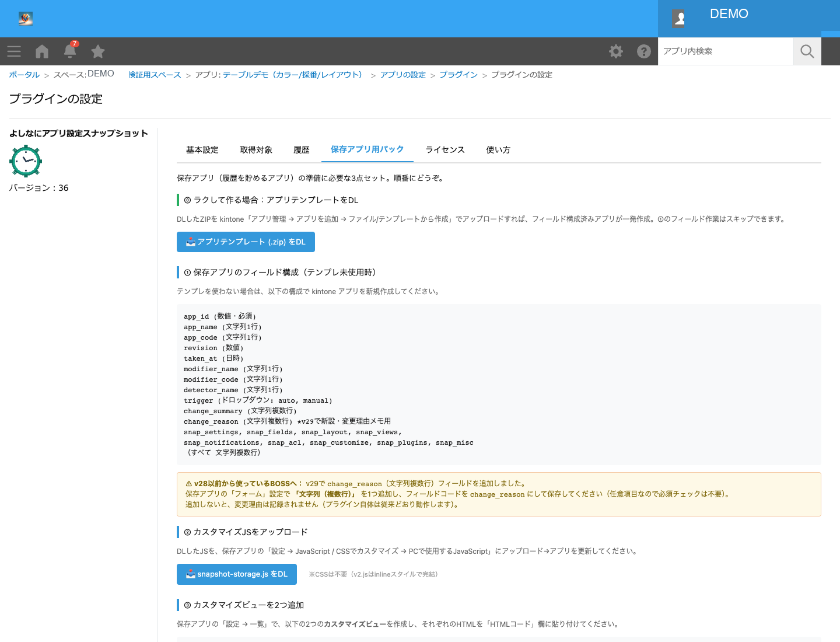Open the settings gear icon

click(x=616, y=51)
